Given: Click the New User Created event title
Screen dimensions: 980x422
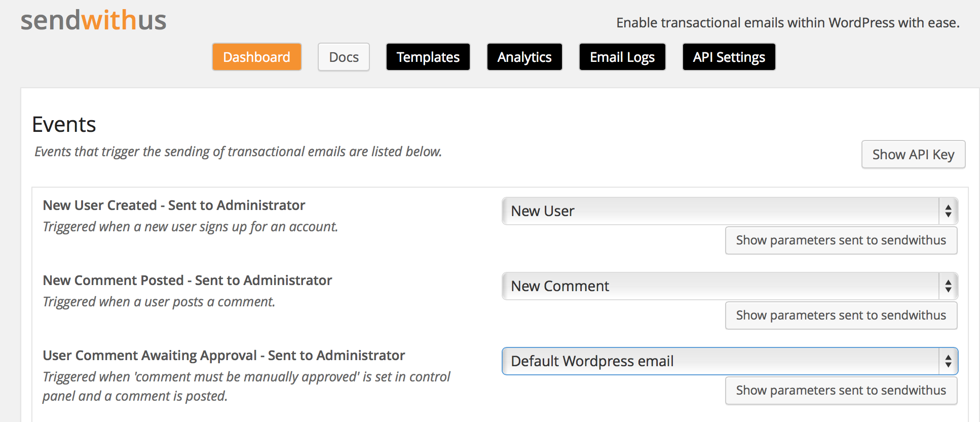Looking at the screenshot, I should [x=174, y=205].
